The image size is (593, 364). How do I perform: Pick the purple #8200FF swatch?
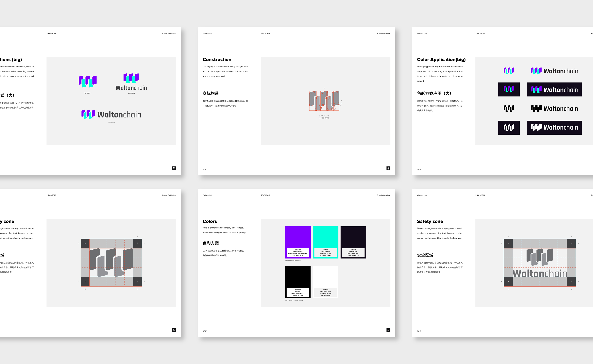click(x=298, y=242)
